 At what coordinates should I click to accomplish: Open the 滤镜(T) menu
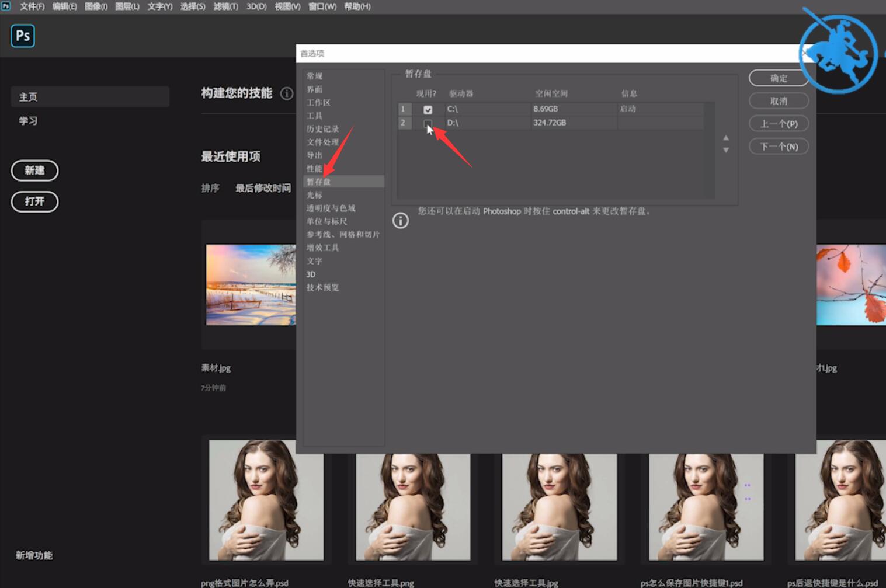tap(225, 6)
